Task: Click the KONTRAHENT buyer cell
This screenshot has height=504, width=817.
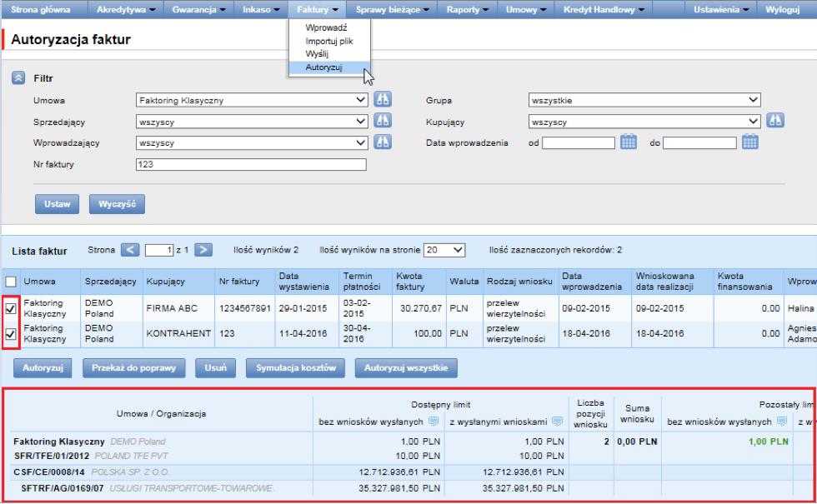Action: [x=178, y=333]
